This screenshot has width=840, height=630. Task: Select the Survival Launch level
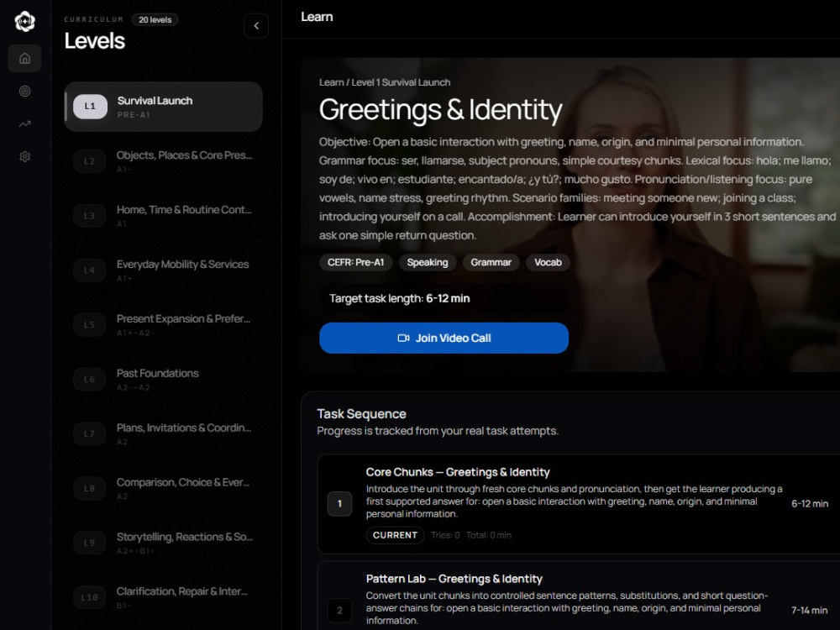(x=164, y=107)
